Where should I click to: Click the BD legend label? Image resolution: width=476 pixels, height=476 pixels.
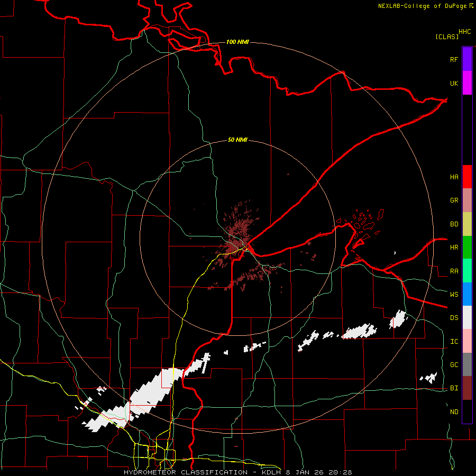(x=454, y=224)
